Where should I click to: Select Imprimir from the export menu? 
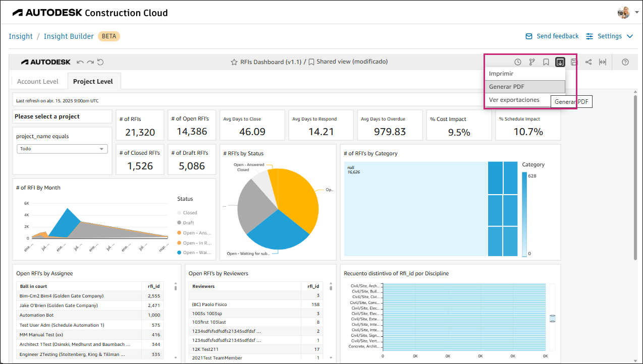point(524,74)
